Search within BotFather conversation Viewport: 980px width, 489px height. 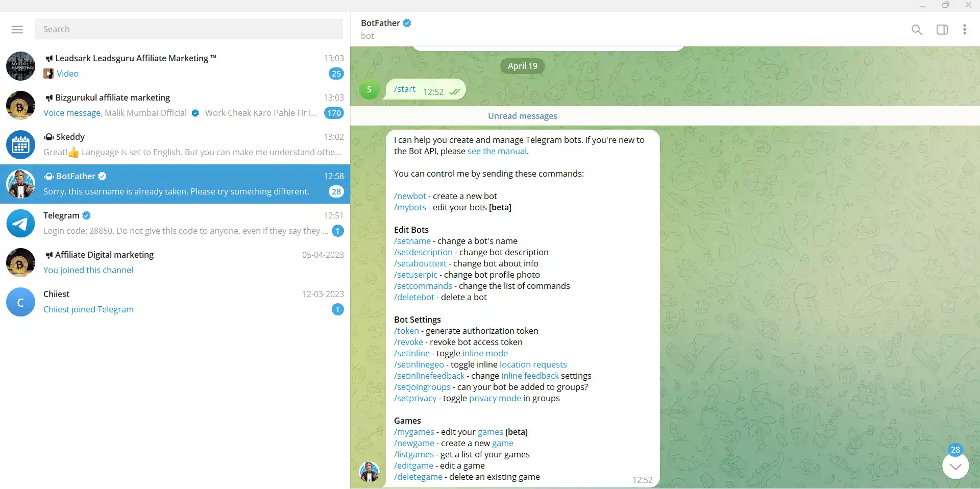(917, 30)
